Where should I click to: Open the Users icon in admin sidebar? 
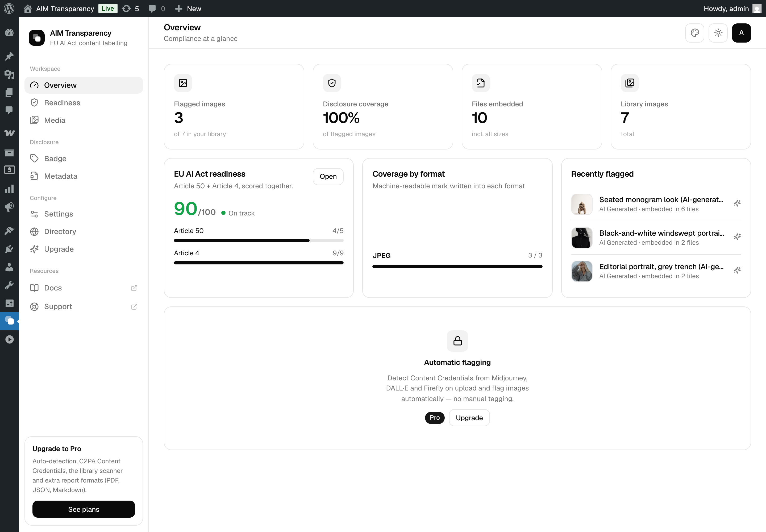[x=9, y=267]
